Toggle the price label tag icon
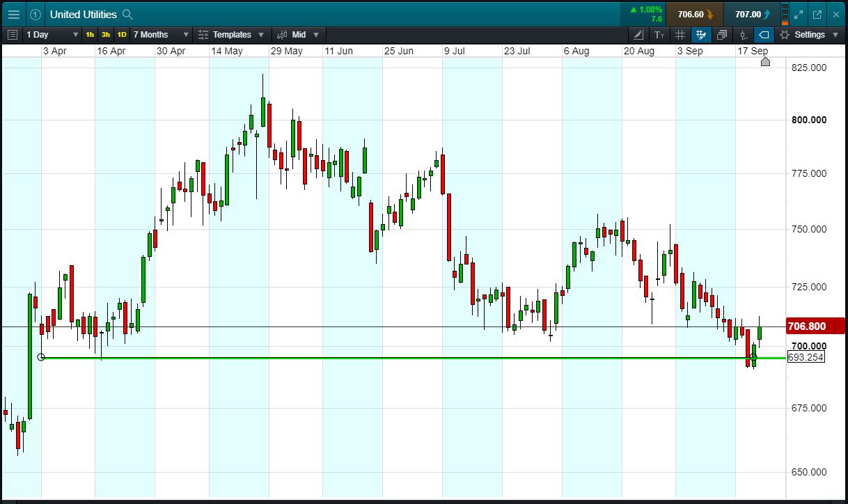The width and height of the screenshot is (848, 504). click(x=764, y=35)
